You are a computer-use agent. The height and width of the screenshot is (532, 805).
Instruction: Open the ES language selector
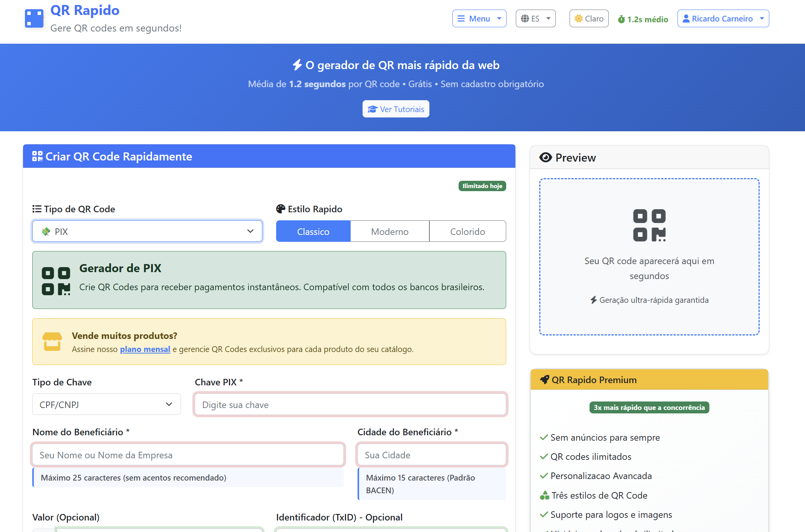[x=535, y=18]
